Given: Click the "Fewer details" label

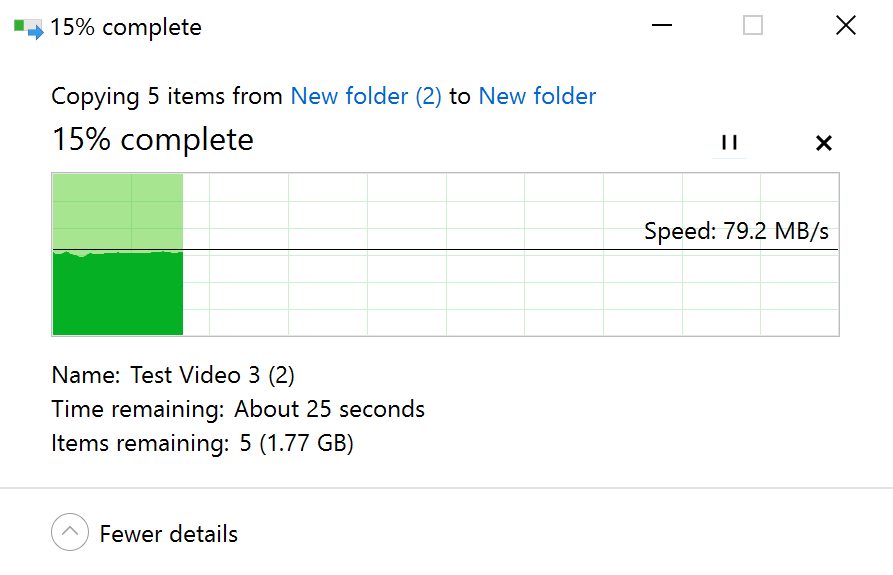Looking at the screenshot, I should (x=169, y=534).
